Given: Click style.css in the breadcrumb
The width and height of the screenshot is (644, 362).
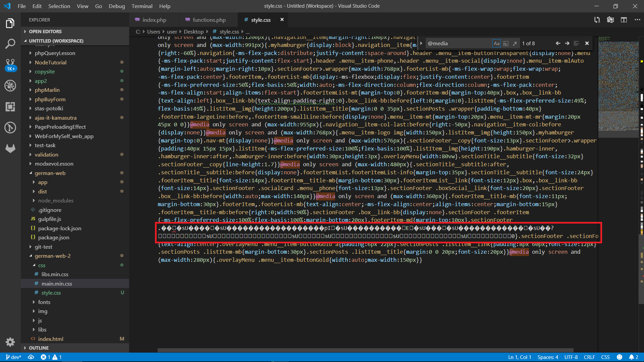Looking at the screenshot, I should pyautogui.click(x=229, y=32).
